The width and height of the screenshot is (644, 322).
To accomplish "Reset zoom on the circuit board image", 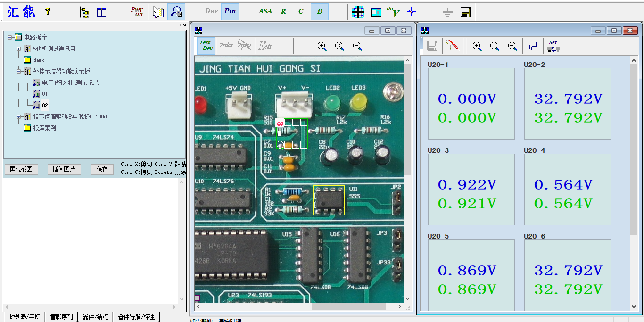I will [339, 46].
